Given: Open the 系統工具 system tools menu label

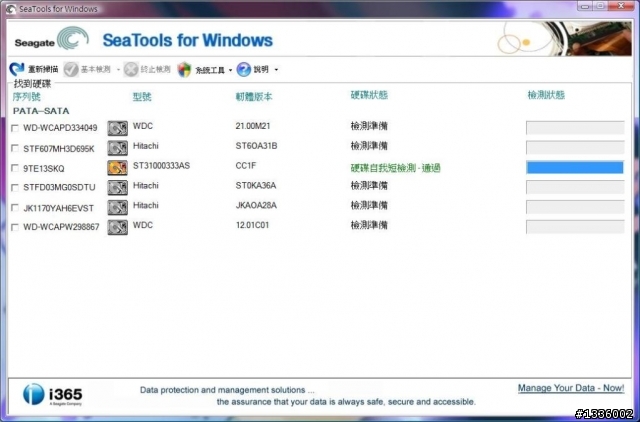Looking at the screenshot, I should tap(210, 70).
